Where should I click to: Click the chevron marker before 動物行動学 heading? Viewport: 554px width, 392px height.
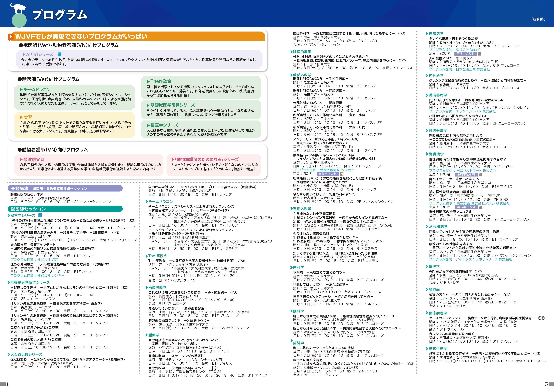[x=427, y=349]
